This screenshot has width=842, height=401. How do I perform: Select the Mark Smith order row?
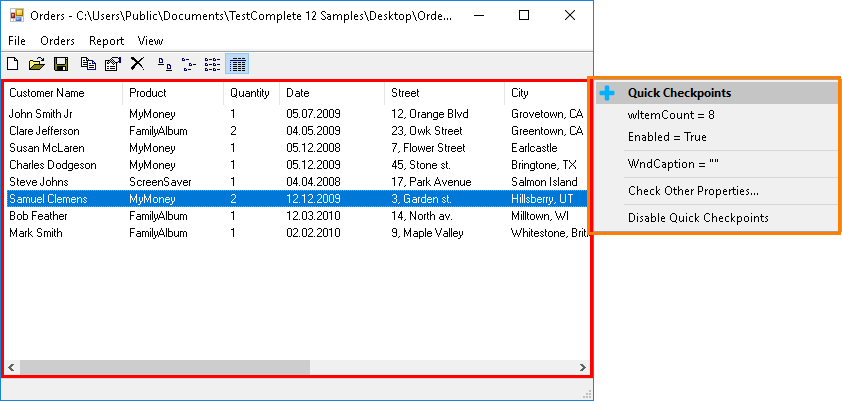(296, 233)
